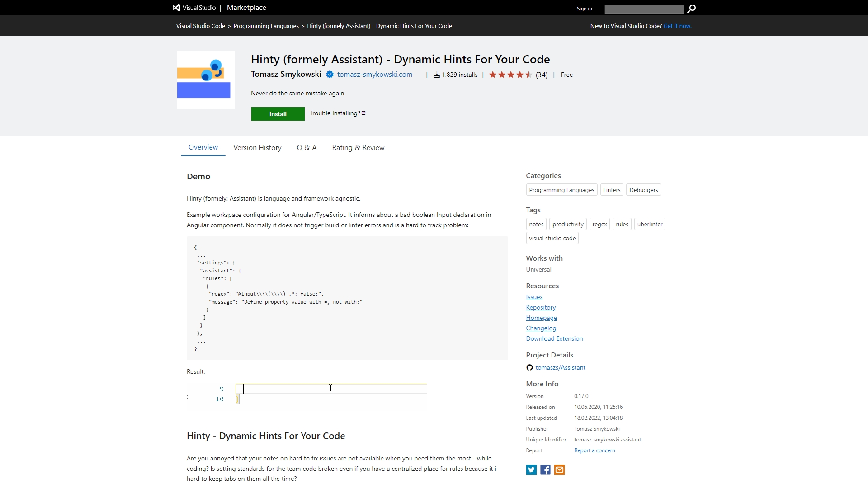Click the JSON settings code block
This screenshot has height=488, width=868.
347,298
